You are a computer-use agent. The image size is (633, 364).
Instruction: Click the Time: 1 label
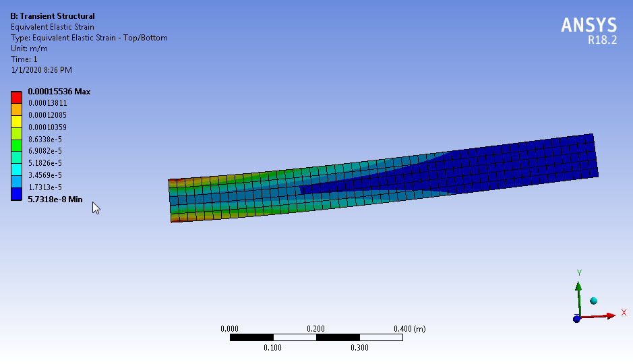24,59
